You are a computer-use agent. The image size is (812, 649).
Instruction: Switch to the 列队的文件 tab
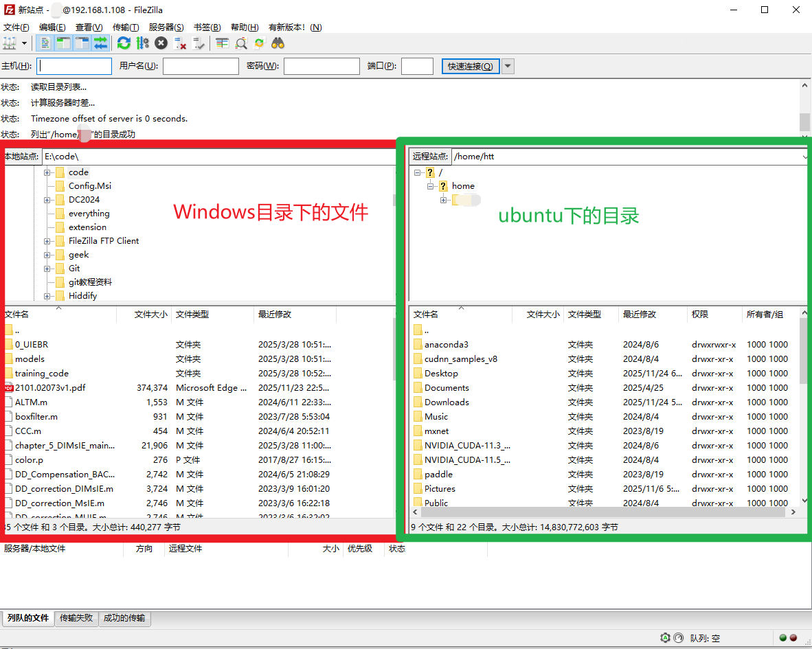(28, 618)
